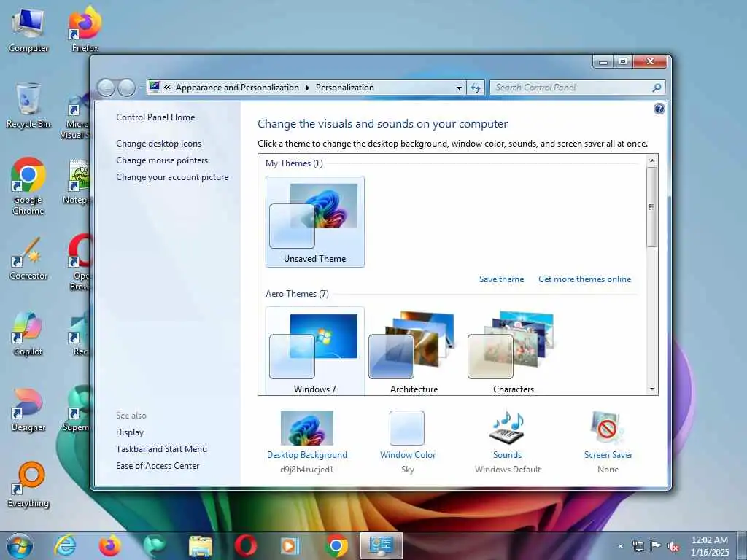Open the address bar history dropdown arrow
The height and width of the screenshot is (560, 747).
pyautogui.click(x=459, y=87)
